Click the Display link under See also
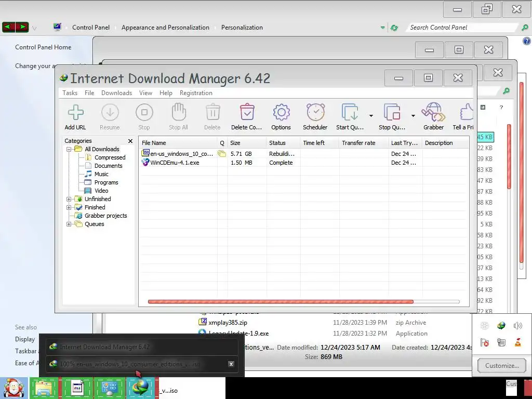 25,339
